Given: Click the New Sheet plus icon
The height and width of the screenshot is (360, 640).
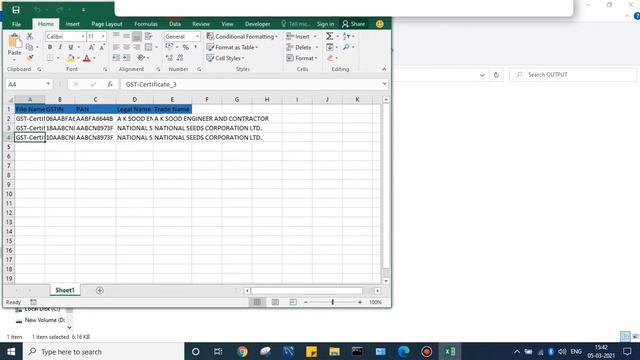Looking at the screenshot, I should [x=100, y=290].
